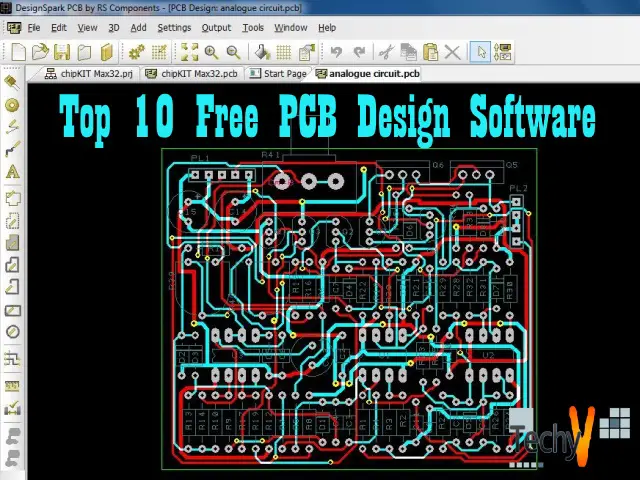The height and width of the screenshot is (480, 640).
Task: Open the Libraries book icon
Action: coord(107,52)
